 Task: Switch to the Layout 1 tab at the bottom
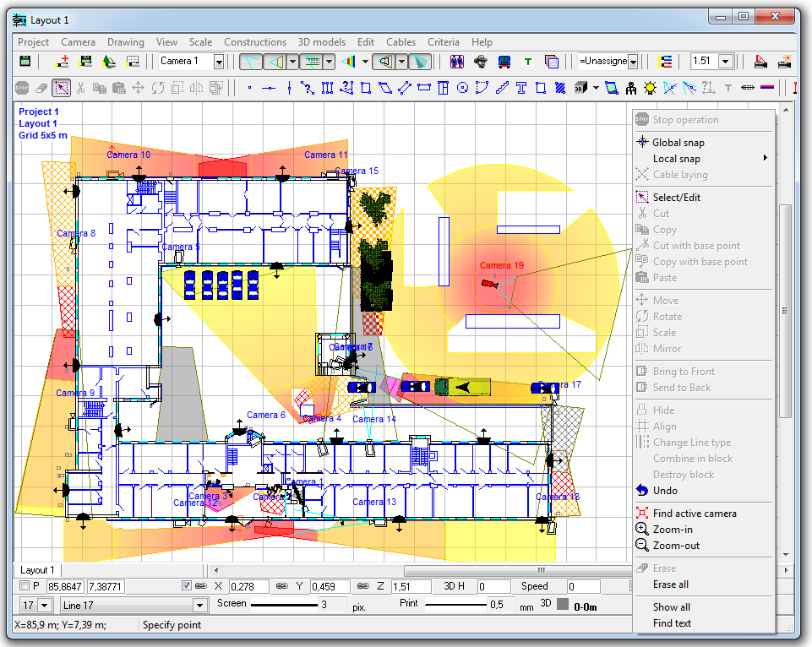[37, 570]
